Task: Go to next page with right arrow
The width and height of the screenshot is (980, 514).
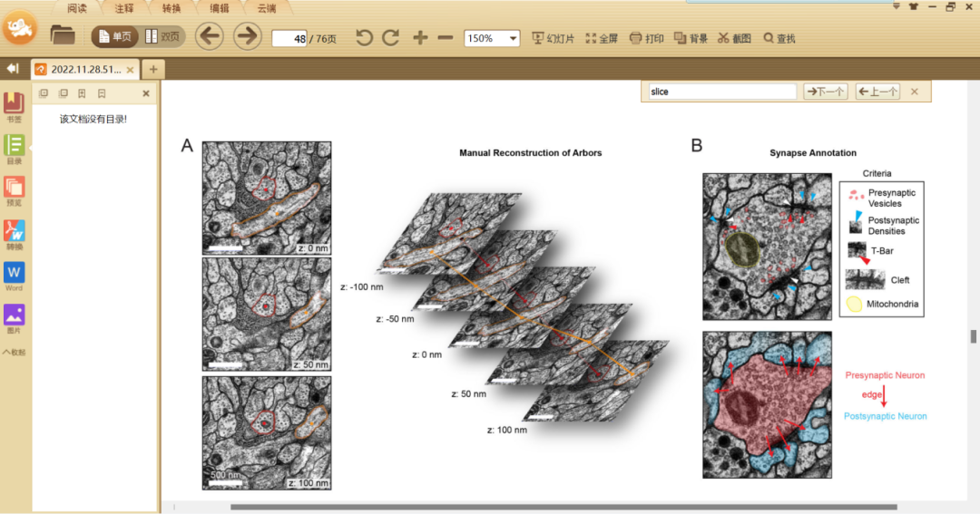Action: pyautogui.click(x=248, y=36)
